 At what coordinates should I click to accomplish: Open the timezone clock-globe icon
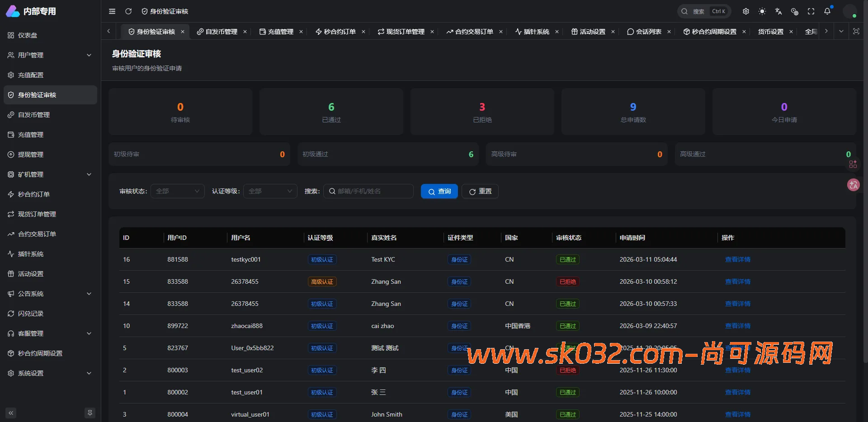click(x=794, y=11)
